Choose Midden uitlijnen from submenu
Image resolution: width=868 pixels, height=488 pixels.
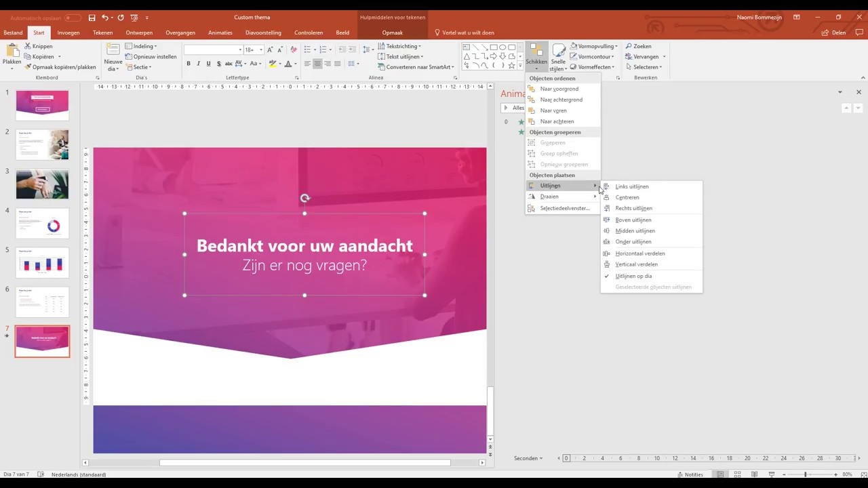(635, 230)
